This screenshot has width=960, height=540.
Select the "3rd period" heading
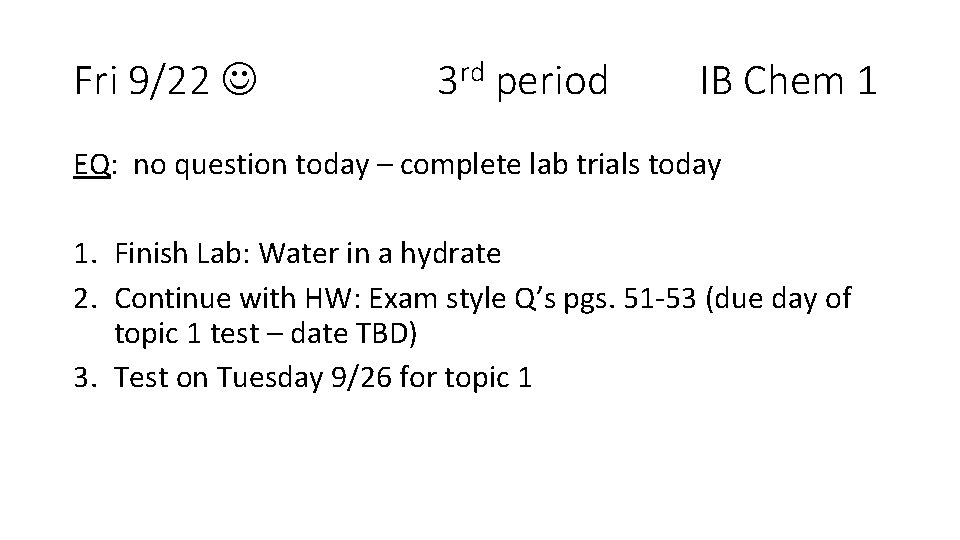[522, 82]
